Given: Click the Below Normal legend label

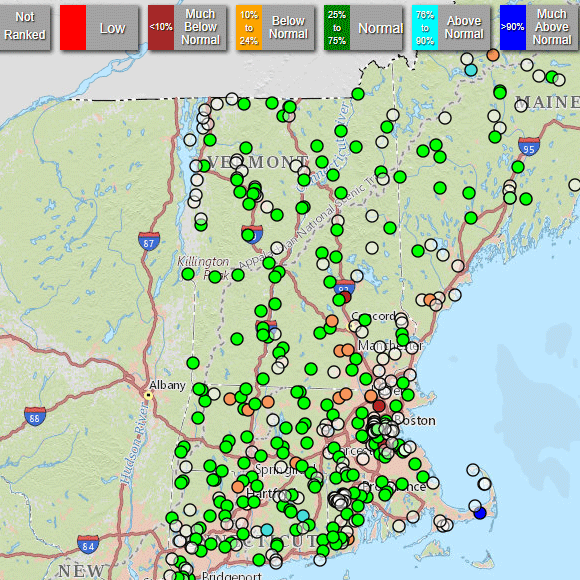Looking at the screenshot, I should pyautogui.click(x=289, y=27).
